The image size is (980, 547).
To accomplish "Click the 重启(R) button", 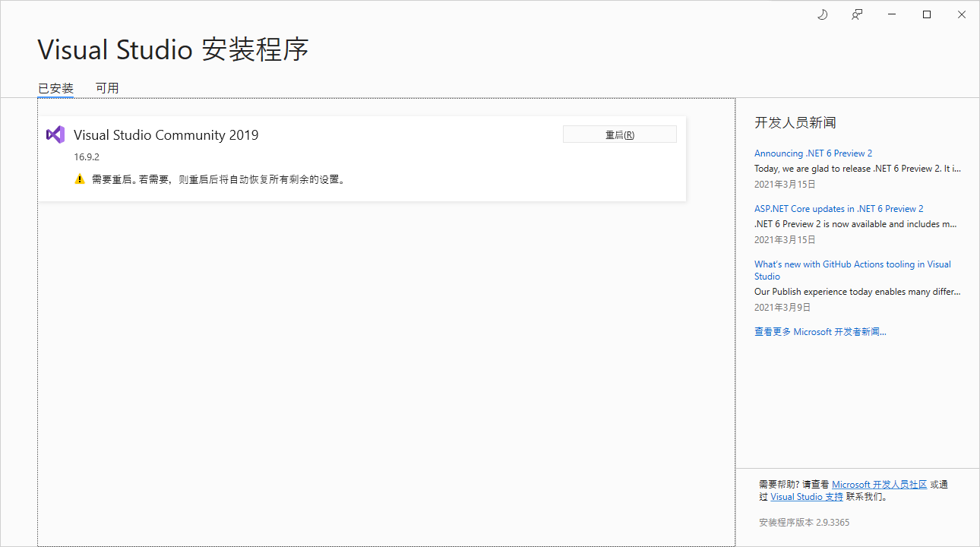I will pyautogui.click(x=619, y=134).
